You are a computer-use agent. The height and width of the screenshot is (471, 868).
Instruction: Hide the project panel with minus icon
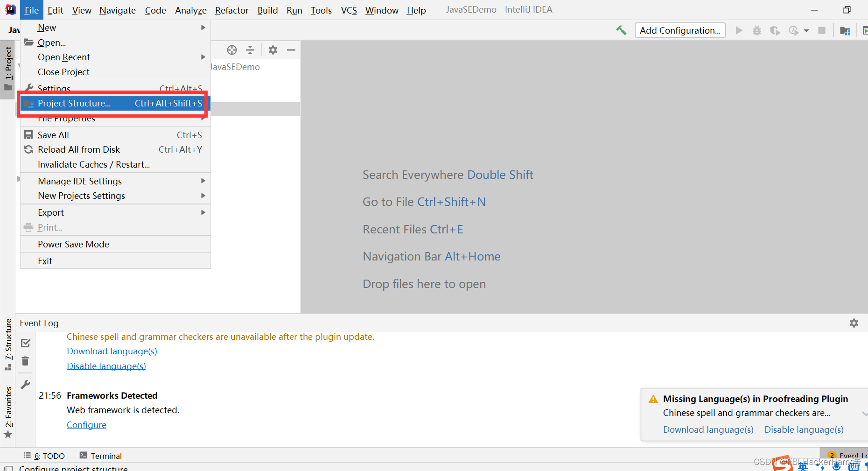(291, 50)
